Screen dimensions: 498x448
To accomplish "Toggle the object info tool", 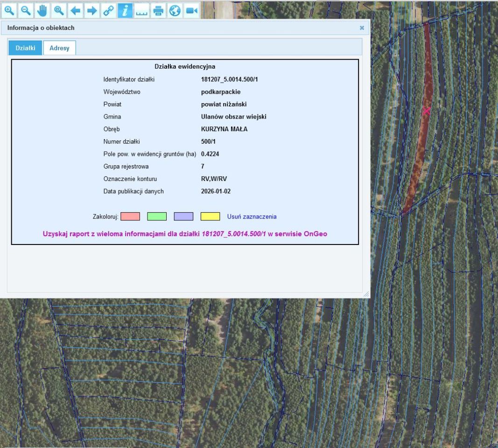I will [x=125, y=10].
